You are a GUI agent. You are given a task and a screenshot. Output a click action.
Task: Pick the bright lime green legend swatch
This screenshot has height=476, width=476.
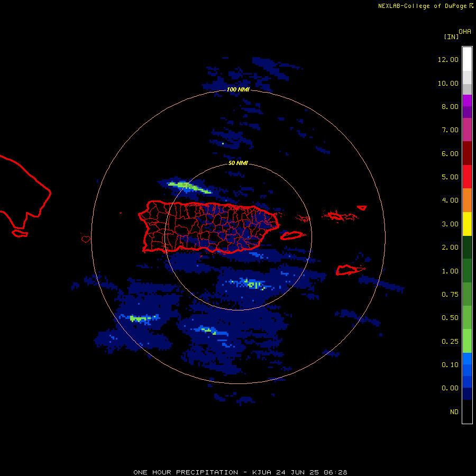point(467,341)
